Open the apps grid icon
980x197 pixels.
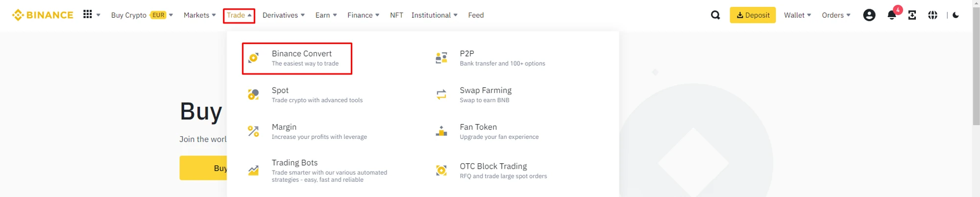tap(88, 15)
